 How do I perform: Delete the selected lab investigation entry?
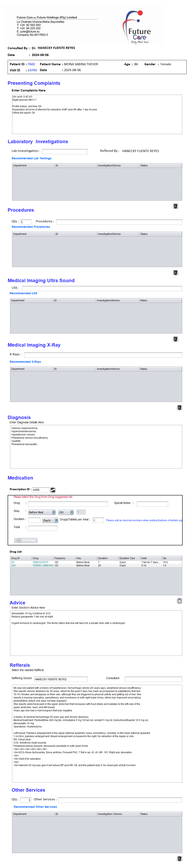(175, 206)
